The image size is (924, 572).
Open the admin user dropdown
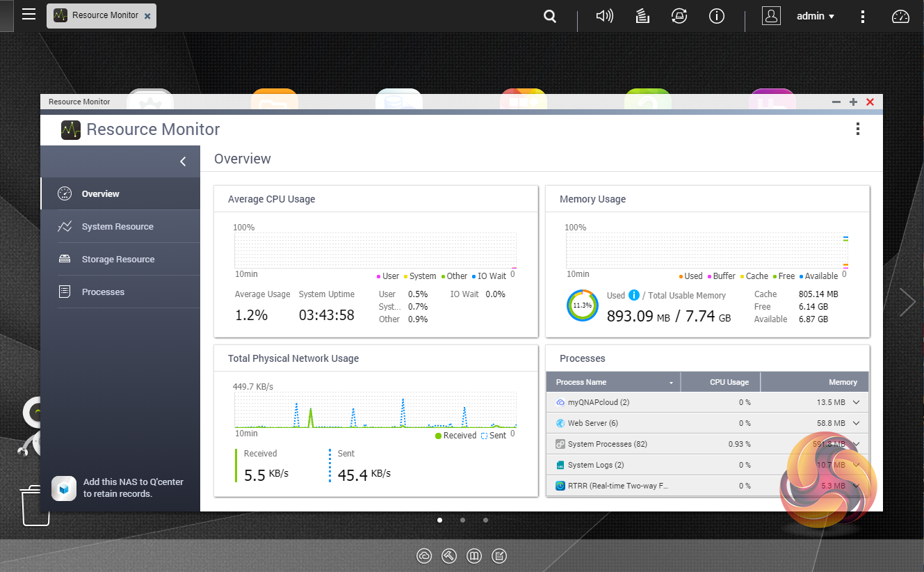pyautogui.click(x=815, y=16)
